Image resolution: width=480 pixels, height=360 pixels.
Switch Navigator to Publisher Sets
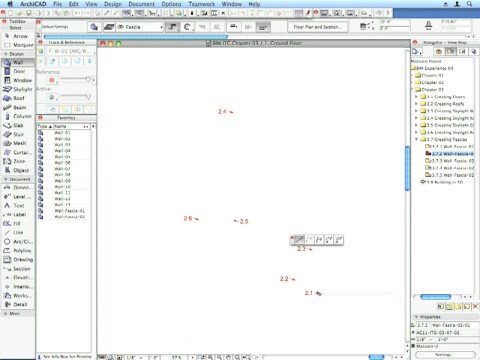click(x=474, y=52)
